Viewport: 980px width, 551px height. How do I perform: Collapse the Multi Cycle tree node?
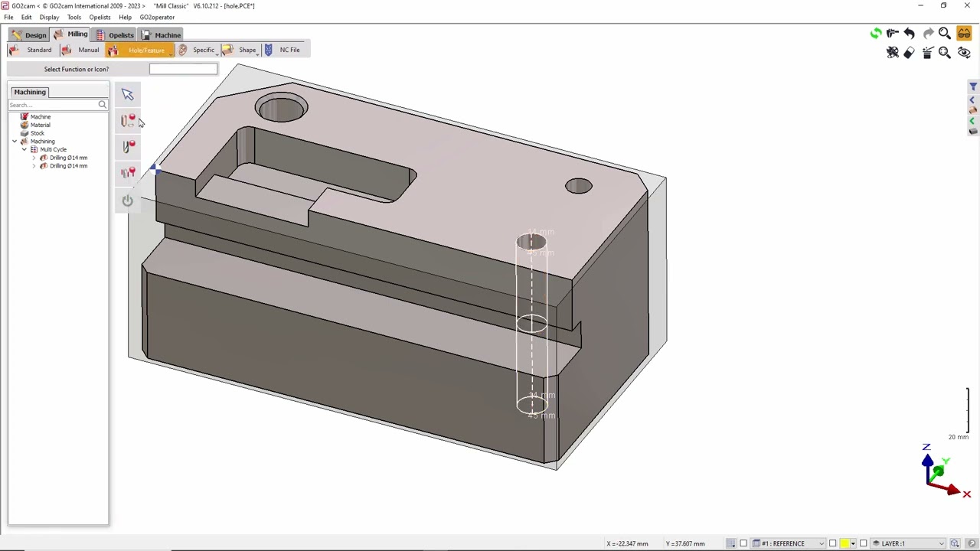(x=24, y=149)
